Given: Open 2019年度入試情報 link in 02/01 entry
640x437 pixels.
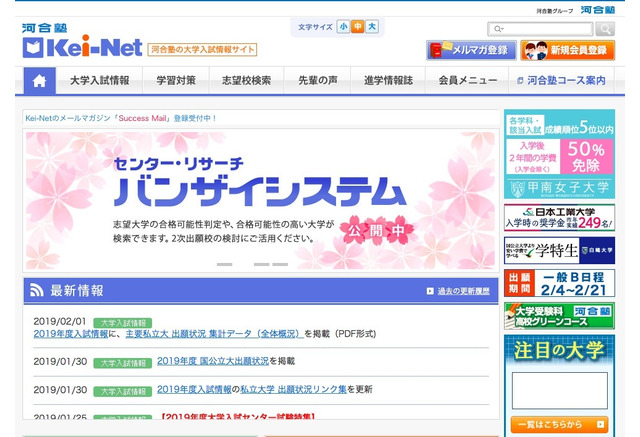Looking at the screenshot, I should [71, 334].
